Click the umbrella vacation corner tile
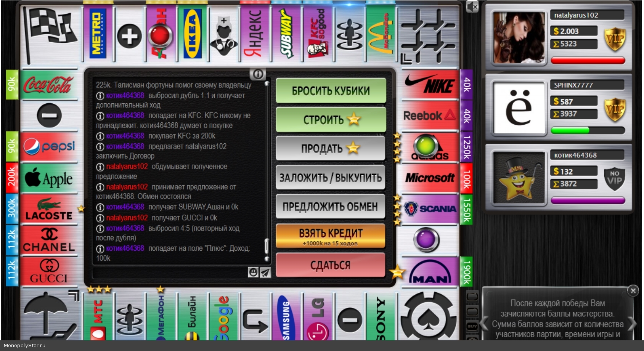This screenshot has width=644, height=351. 50,316
